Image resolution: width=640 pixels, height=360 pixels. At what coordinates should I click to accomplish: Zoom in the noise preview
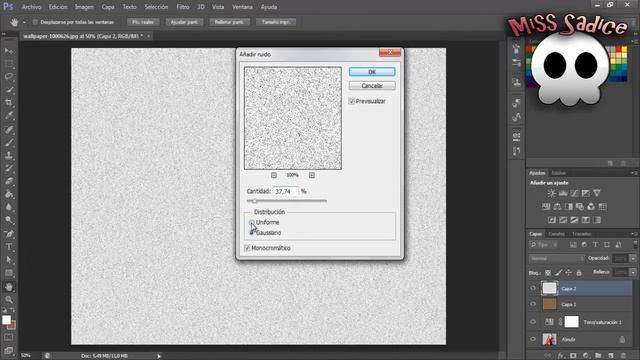coord(312,175)
